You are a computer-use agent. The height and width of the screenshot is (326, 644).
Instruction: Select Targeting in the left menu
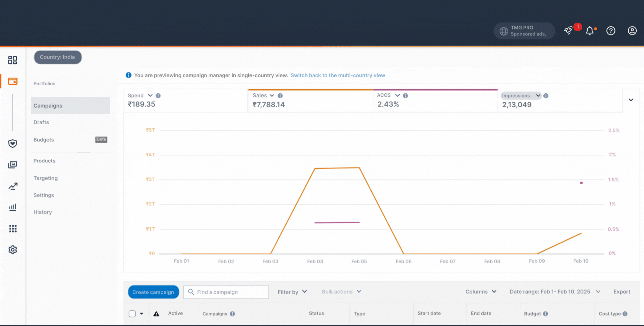pyautogui.click(x=46, y=178)
